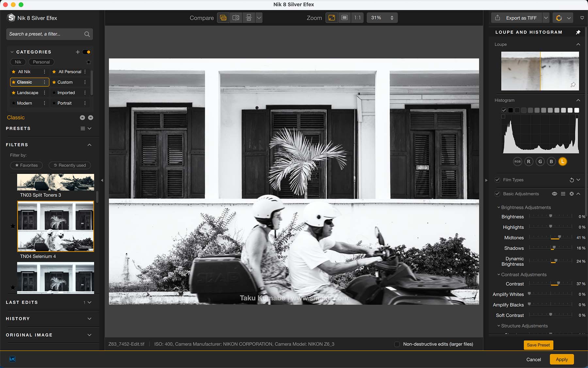
Task: Click the Save Preset button
Action: click(x=538, y=345)
